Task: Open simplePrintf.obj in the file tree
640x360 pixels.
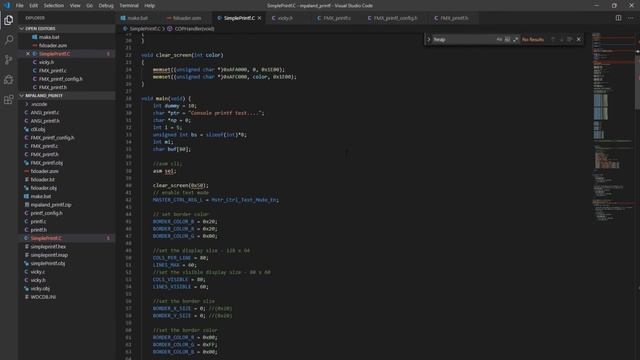Action: 48,264
